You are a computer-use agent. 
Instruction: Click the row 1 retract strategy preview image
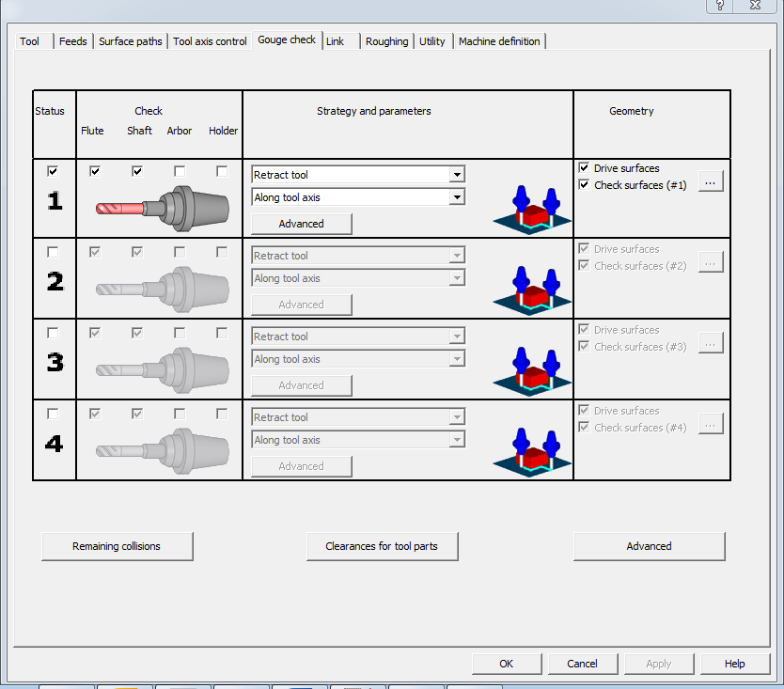(x=532, y=210)
